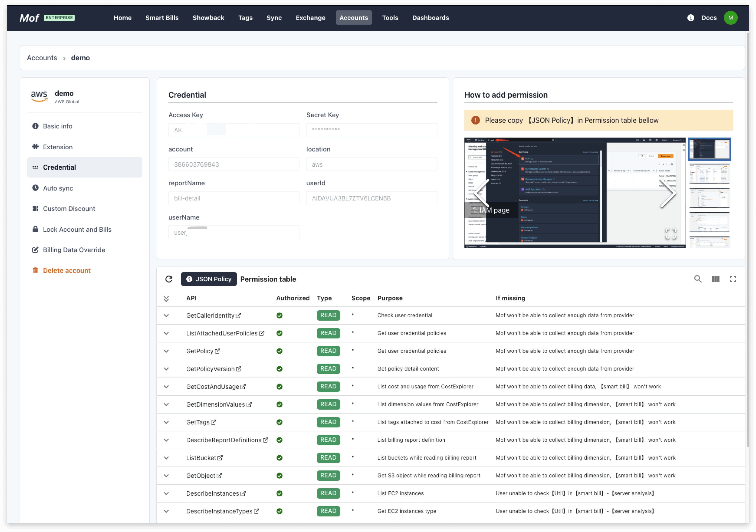The width and height of the screenshot is (756, 532).
Task: Open Custom Discount in sidebar
Action: pos(85,208)
